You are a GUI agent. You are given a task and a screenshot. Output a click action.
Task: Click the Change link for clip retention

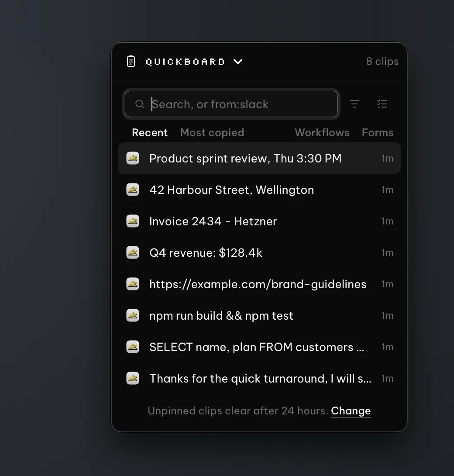point(351,411)
